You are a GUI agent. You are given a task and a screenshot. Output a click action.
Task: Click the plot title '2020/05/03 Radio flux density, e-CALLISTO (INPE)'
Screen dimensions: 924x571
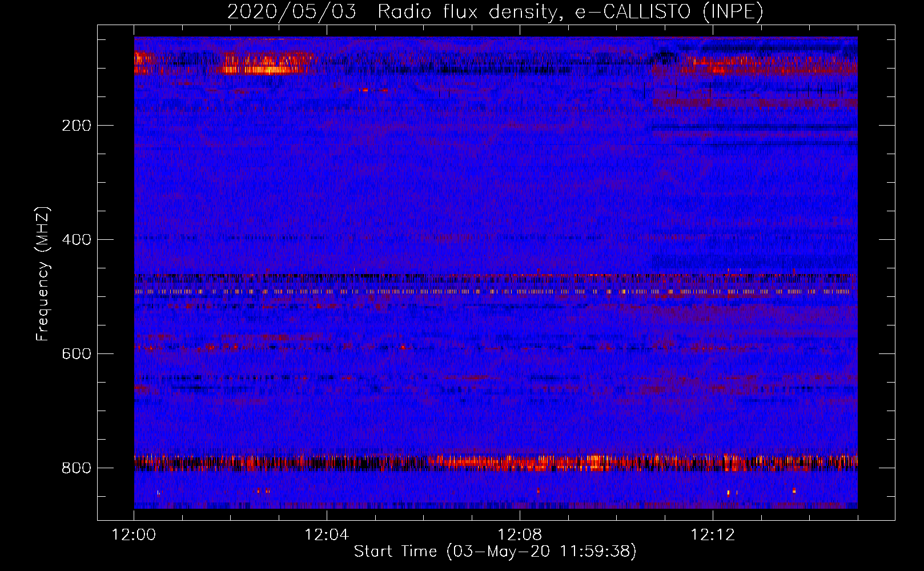click(495, 12)
